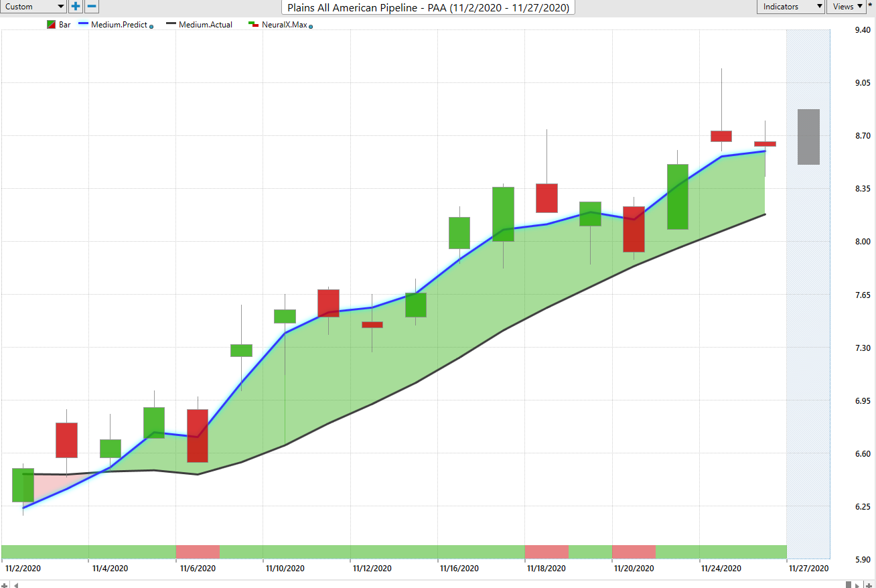
Task: Click the Bar legend candle icon
Action: [x=51, y=25]
